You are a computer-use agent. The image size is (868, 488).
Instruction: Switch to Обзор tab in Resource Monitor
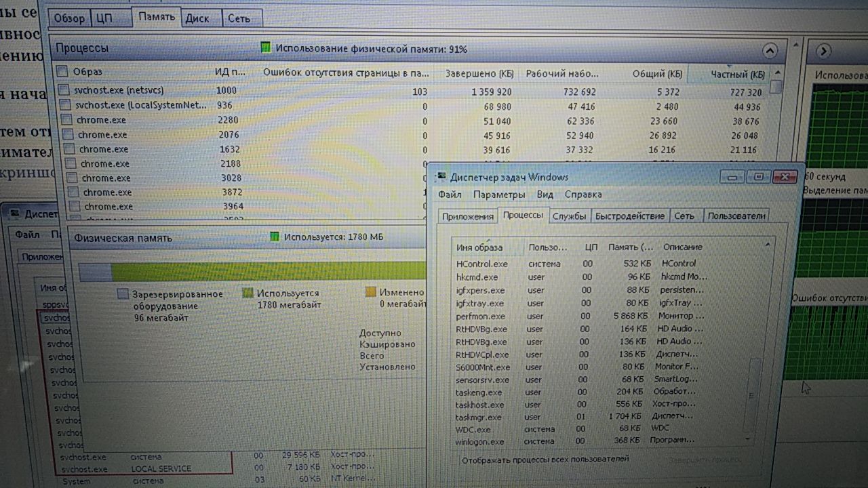68,19
